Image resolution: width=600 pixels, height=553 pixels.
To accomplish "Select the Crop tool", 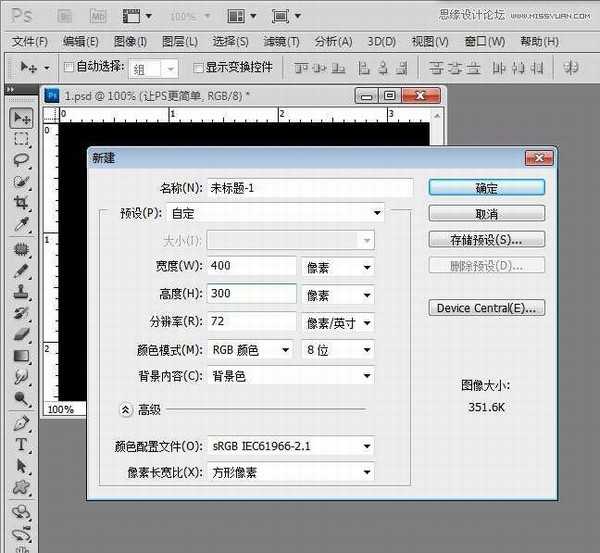I will [21, 202].
